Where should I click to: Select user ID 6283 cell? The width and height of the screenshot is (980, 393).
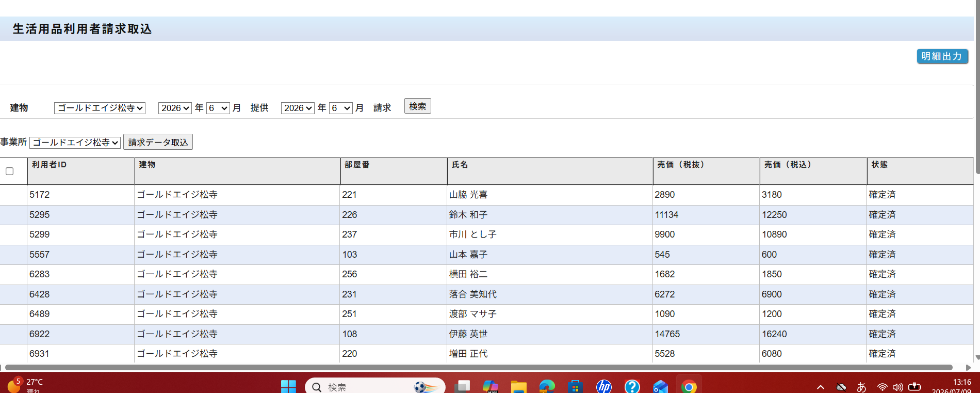click(81, 274)
